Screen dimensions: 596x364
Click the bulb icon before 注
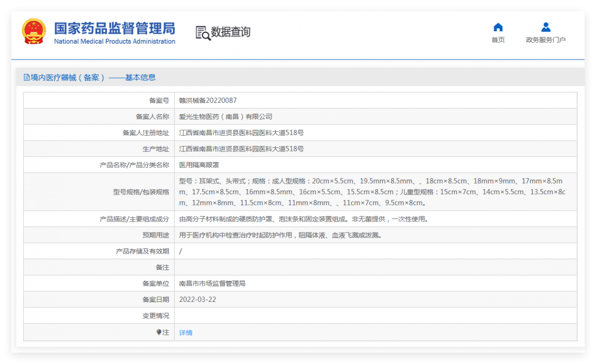(159, 332)
